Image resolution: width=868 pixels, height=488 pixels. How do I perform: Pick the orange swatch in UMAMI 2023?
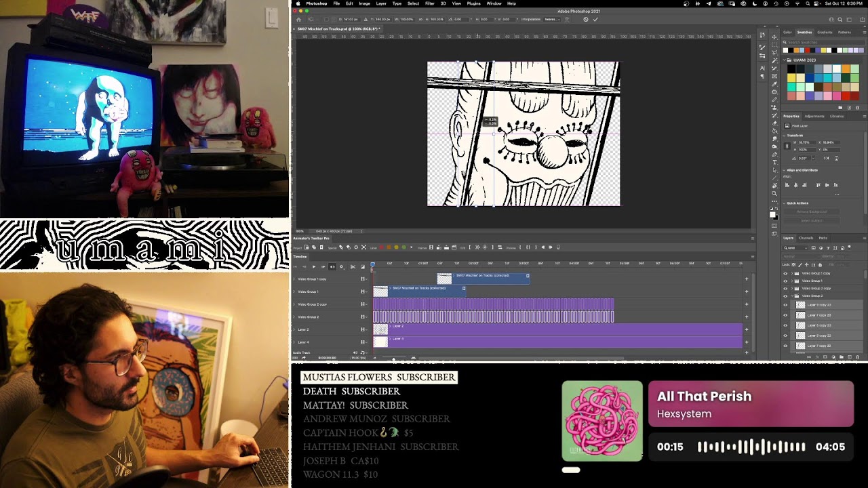coord(846,69)
